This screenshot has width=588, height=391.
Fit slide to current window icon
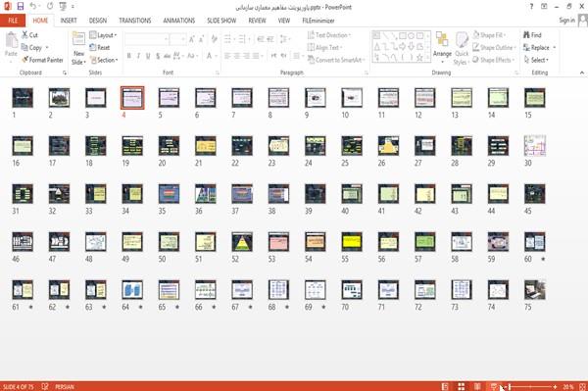(583, 386)
